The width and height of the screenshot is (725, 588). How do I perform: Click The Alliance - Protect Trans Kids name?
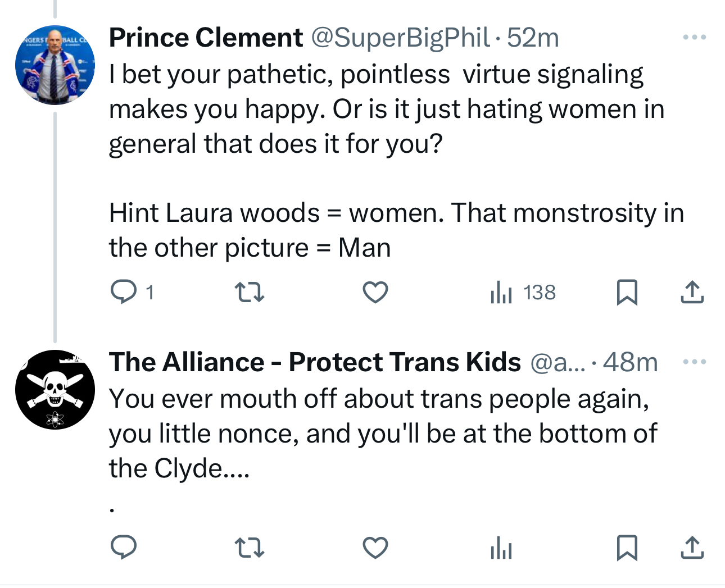click(x=315, y=362)
